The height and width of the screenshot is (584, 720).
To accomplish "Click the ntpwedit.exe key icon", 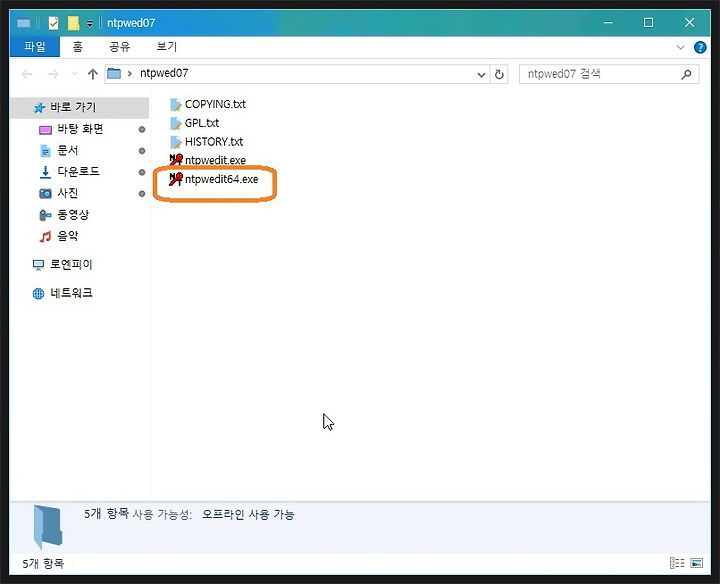I will coord(176,160).
